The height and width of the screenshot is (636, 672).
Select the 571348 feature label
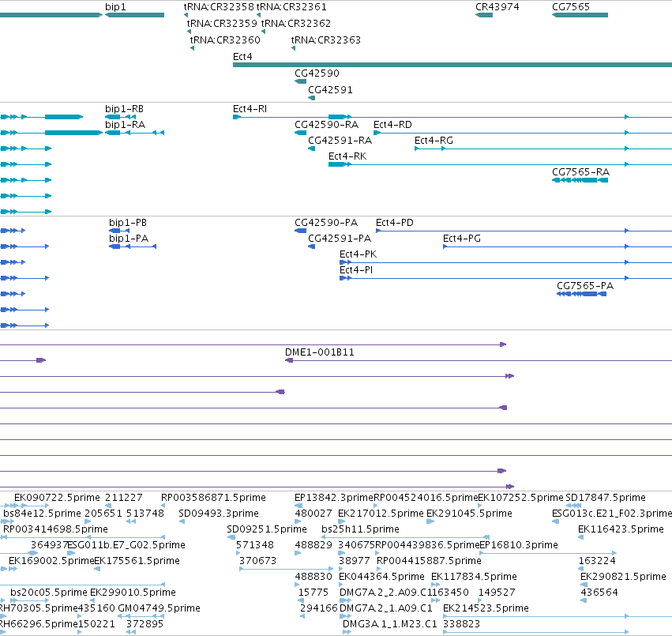point(255,545)
